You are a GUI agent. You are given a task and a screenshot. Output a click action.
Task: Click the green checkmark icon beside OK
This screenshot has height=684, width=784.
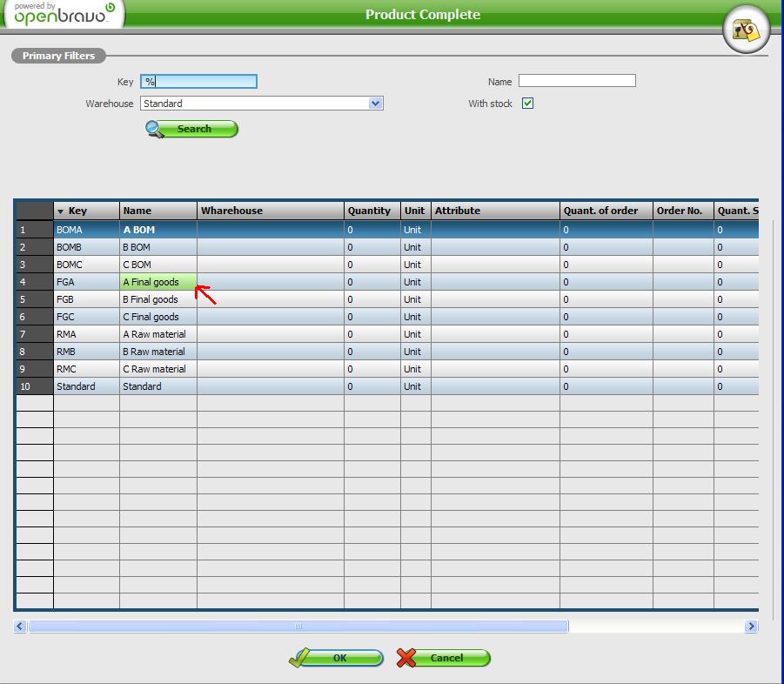coord(299,658)
